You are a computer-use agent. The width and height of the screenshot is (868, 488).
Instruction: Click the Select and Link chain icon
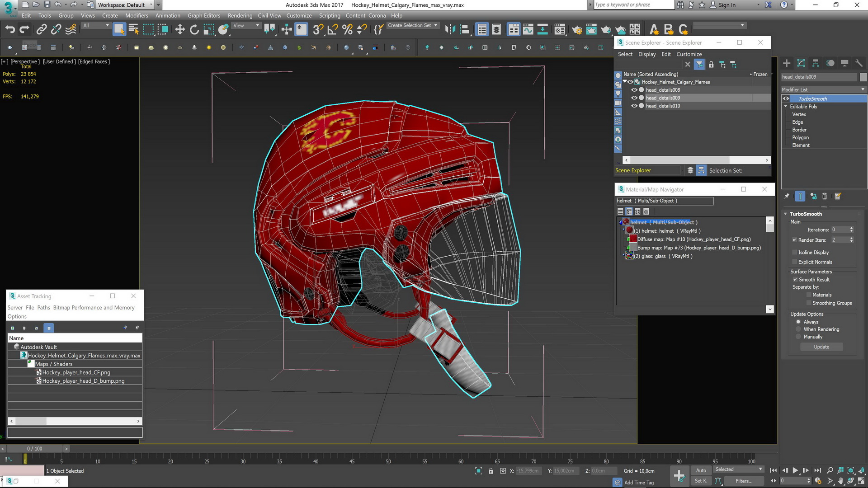[x=42, y=30]
